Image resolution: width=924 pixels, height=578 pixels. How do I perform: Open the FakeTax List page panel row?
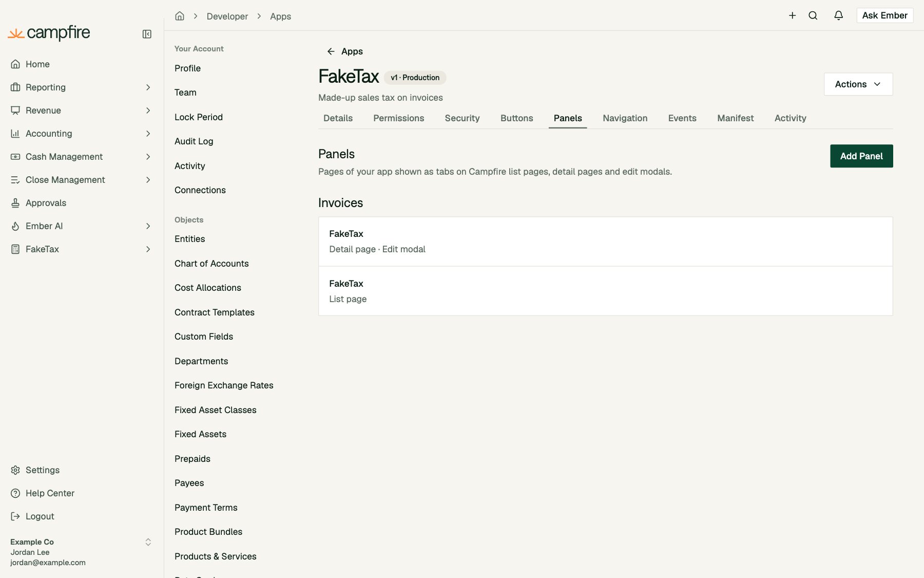pyautogui.click(x=605, y=291)
